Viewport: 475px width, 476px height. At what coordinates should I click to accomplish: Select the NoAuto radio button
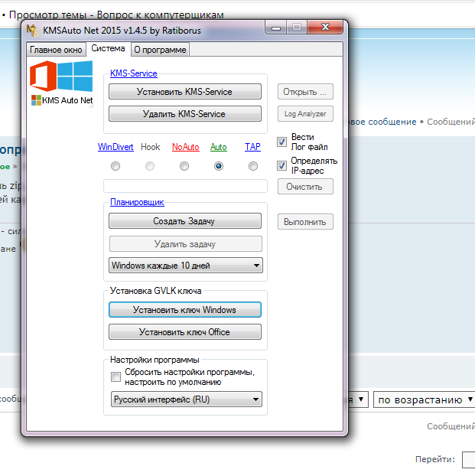point(184,166)
